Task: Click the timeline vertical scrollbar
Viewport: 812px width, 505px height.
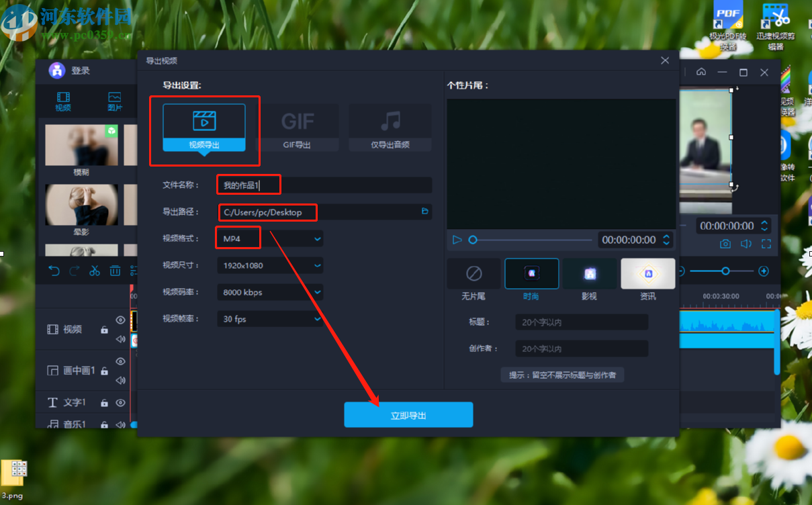Action: (x=777, y=341)
